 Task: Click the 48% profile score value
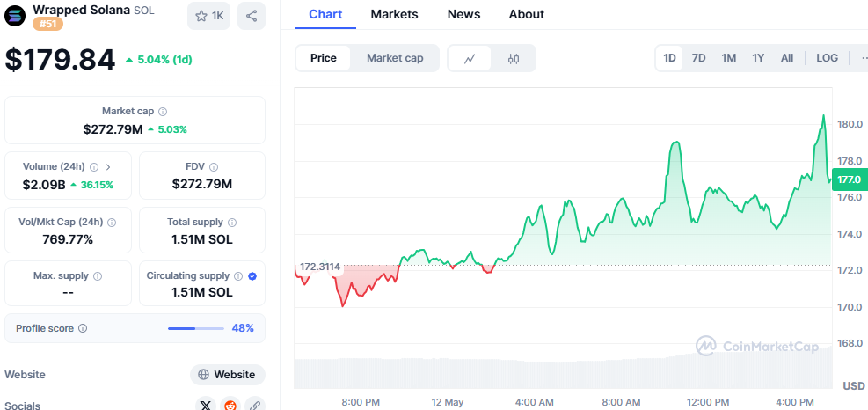pyautogui.click(x=243, y=328)
